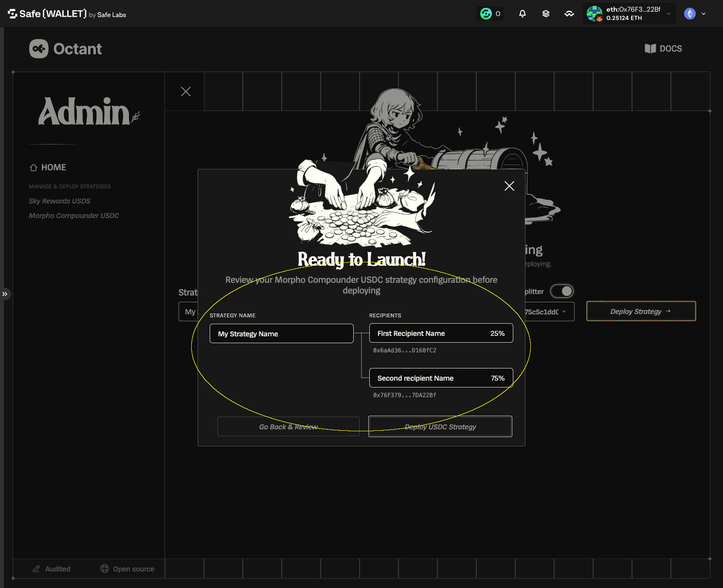Image resolution: width=723 pixels, height=588 pixels.
Task: Go to HOME in the sidebar
Action: 48,167
